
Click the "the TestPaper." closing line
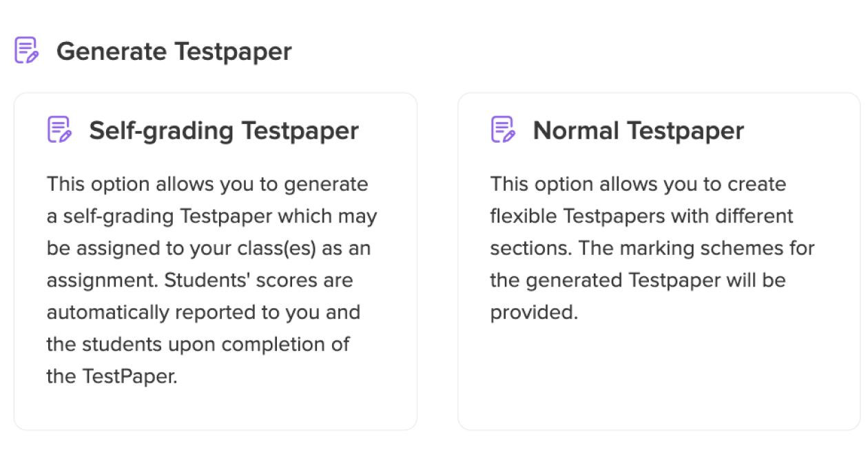coord(112,376)
